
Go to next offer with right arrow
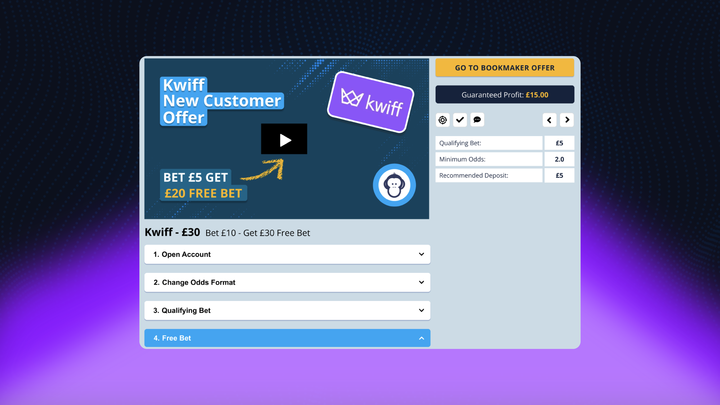[567, 120]
